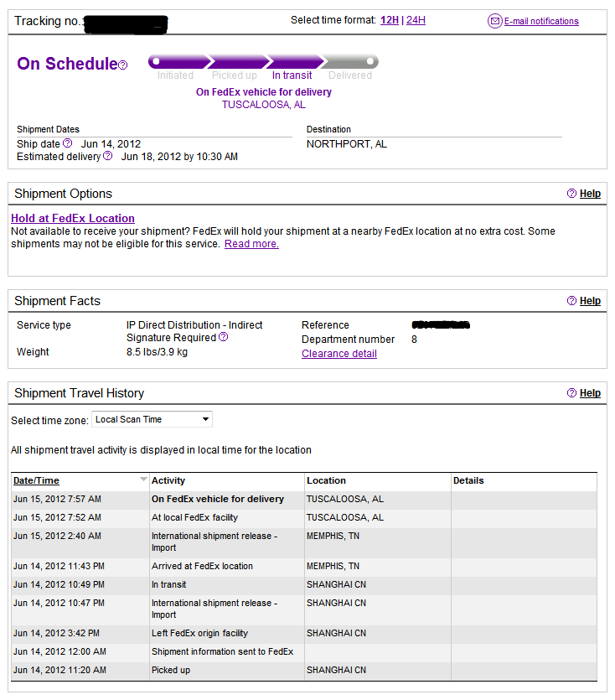Open the Hold at FedEx Location link
The height and width of the screenshot is (700, 615).
(73, 218)
